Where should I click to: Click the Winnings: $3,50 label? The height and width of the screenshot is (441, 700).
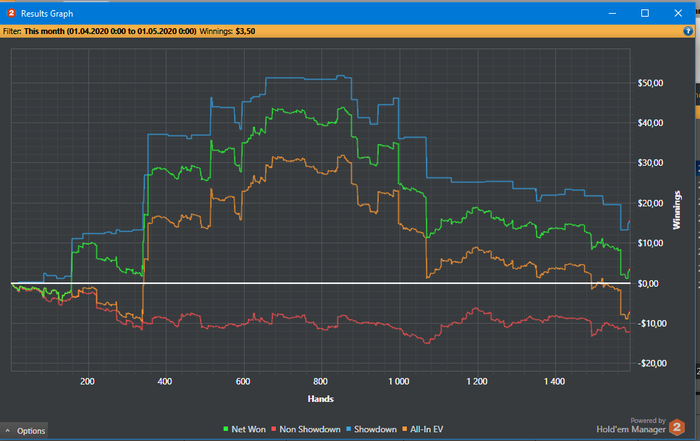227,31
